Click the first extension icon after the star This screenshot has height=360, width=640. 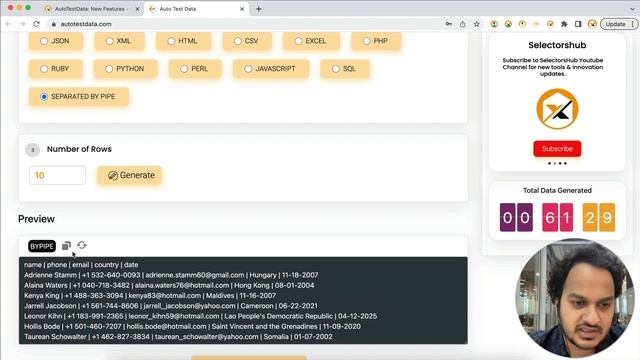494,24
